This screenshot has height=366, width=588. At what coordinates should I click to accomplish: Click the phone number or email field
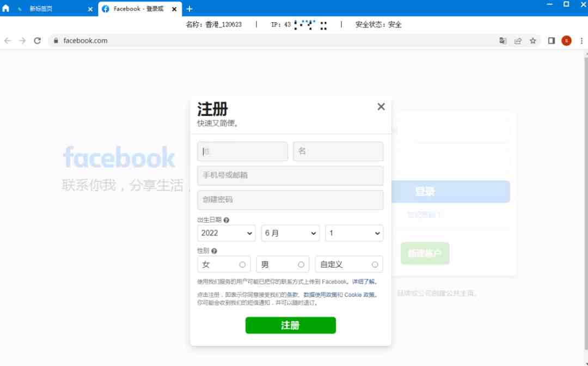290,175
